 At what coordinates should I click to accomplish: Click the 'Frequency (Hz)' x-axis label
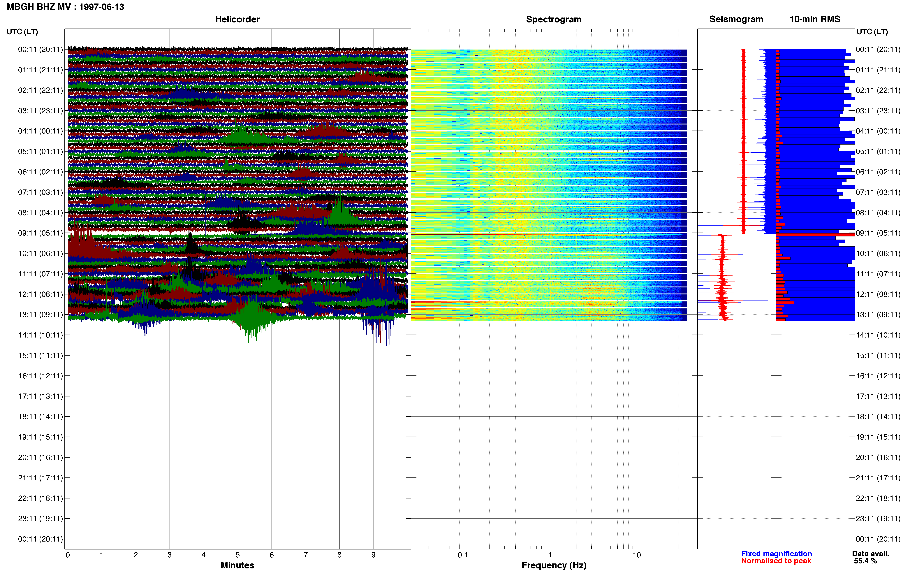pos(554,565)
